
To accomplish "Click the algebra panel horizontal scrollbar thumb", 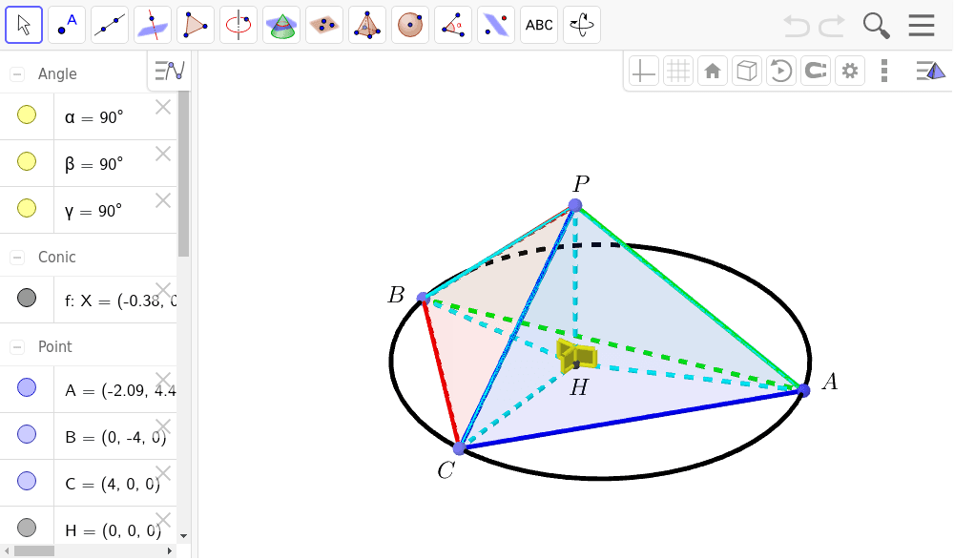I will (34, 550).
